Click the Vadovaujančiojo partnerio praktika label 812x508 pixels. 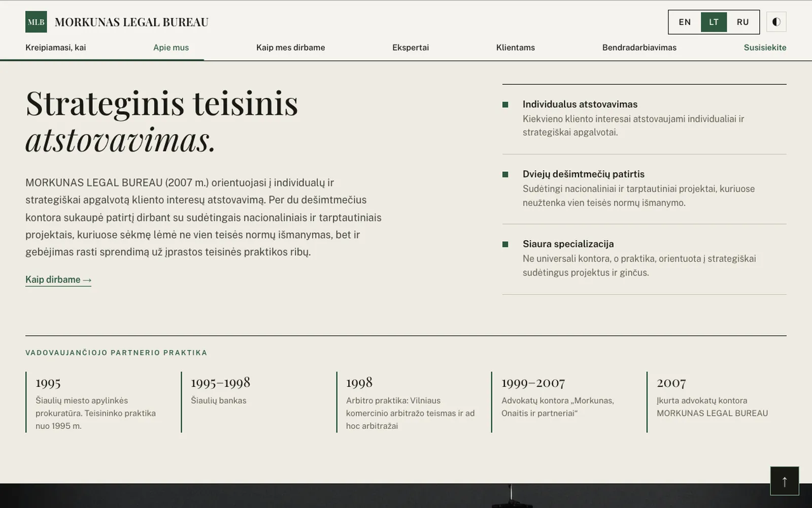tap(116, 353)
